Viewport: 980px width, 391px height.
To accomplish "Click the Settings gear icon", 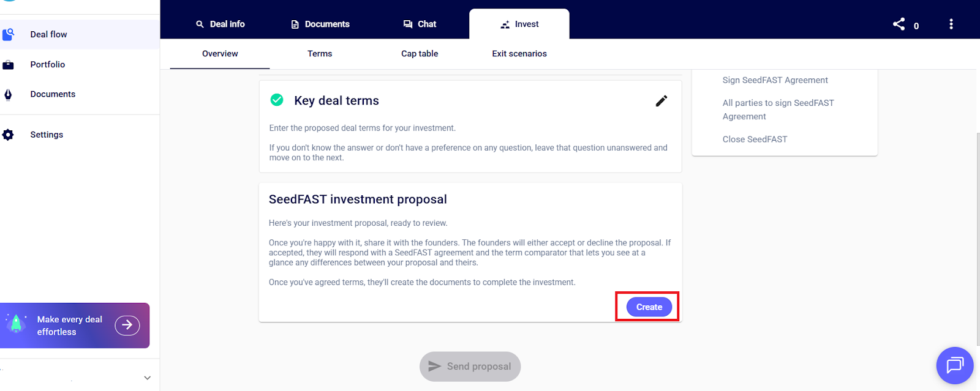I will pyautogui.click(x=8, y=135).
